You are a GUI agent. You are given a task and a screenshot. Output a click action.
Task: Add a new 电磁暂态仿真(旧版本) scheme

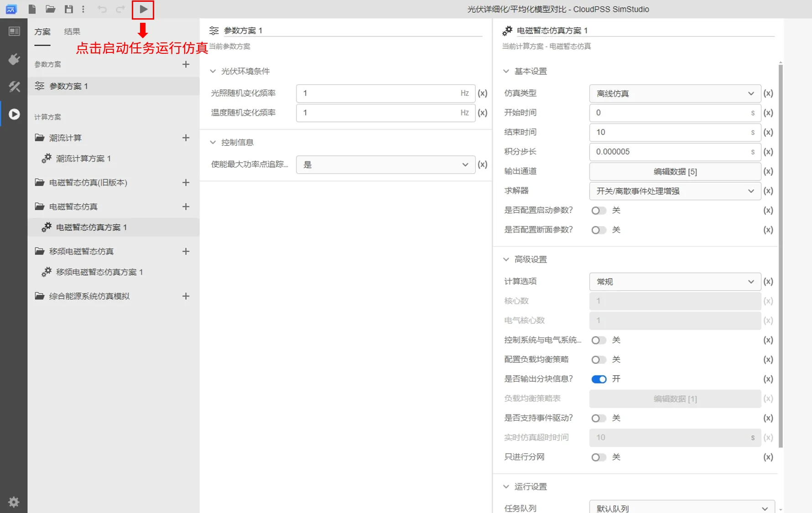coord(186,182)
